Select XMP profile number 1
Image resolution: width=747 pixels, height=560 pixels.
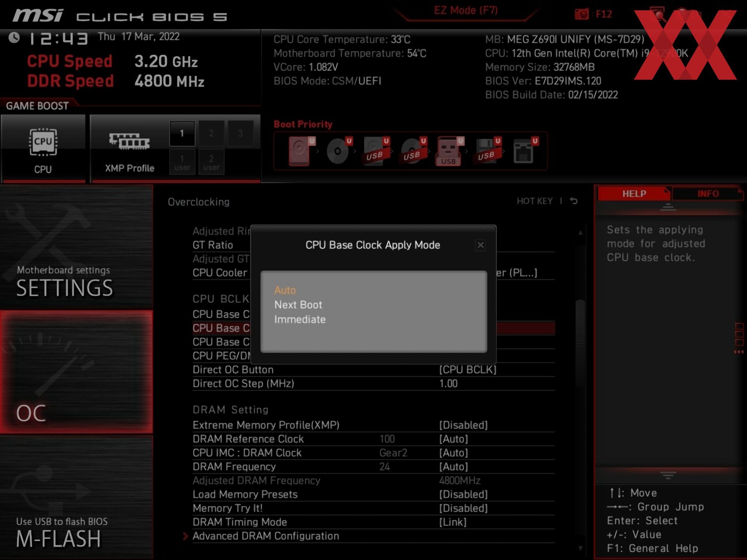(x=182, y=133)
